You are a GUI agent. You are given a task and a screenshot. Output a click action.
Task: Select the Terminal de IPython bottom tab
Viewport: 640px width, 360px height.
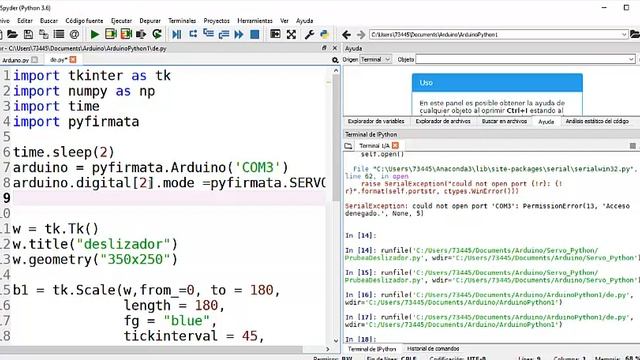372,349
